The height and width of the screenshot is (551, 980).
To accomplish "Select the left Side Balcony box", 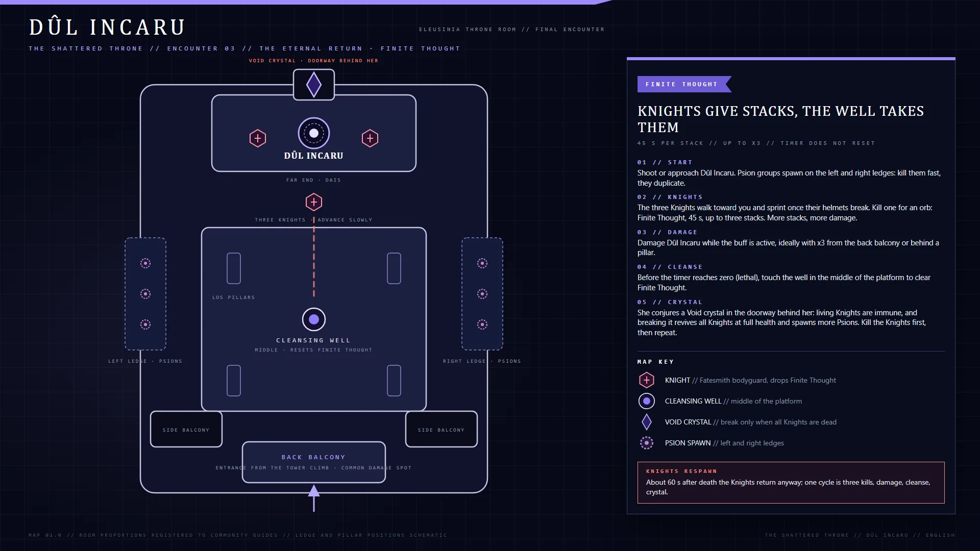I will tap(186, 429).
